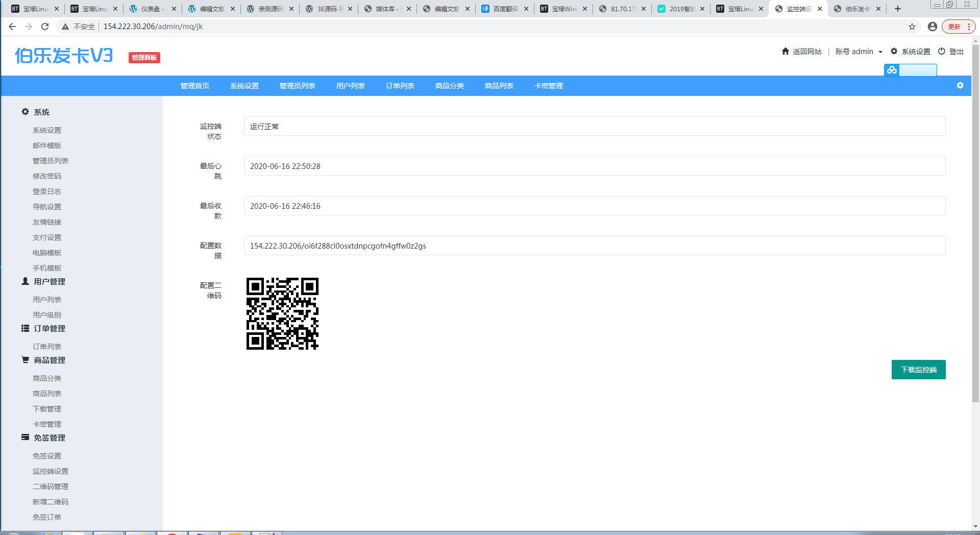Open 手机模板 in the sidebar

point(47,268)
